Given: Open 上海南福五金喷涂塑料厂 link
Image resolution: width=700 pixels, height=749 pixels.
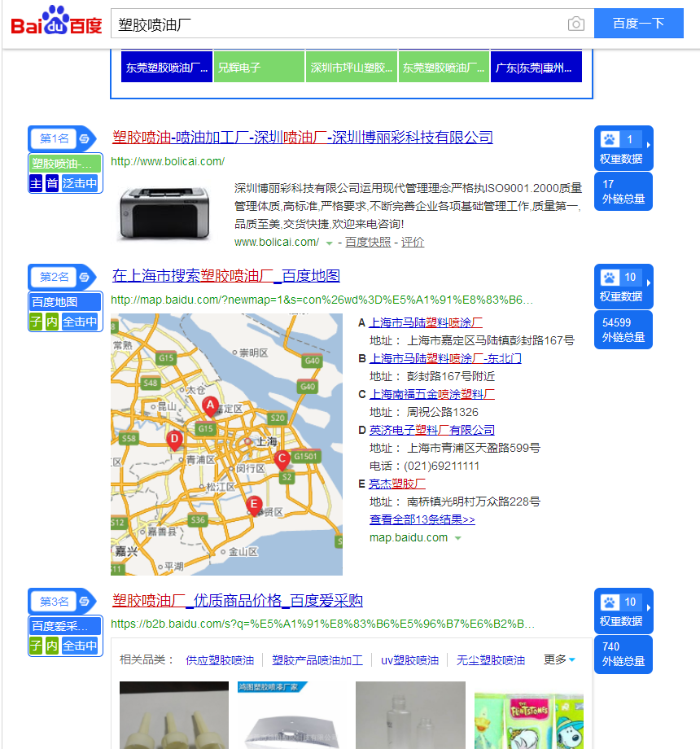Looking at the screenshot, I should [x=431, y=394].
